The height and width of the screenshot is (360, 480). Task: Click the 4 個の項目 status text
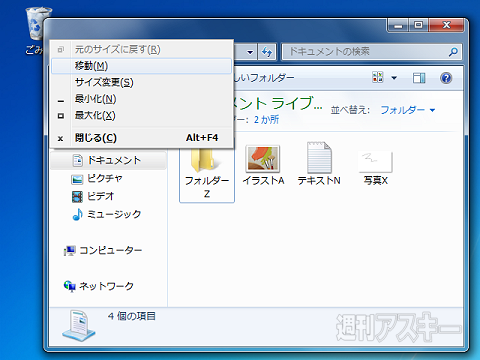[132, 316]
